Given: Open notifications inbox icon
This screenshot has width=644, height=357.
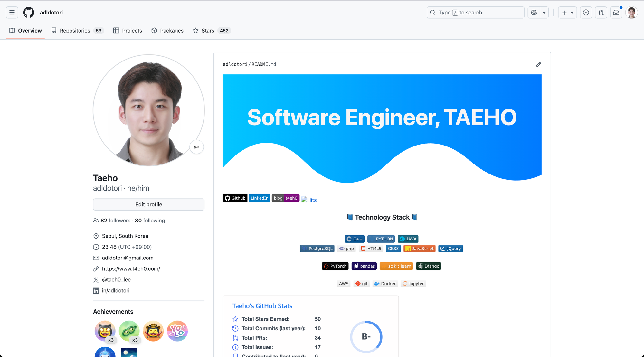Looking at the screenshot, I should click(x=616, y=13).
